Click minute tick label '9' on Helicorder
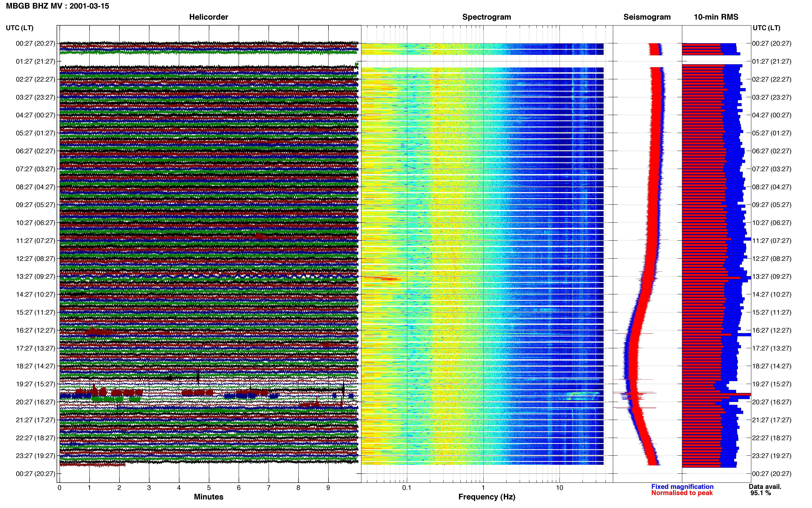 point(328,488)
